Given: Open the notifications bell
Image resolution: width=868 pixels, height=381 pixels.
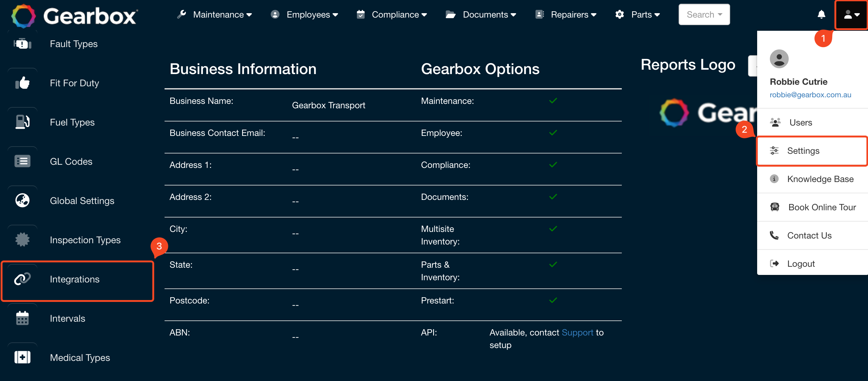Looking at the screenshot, I should pyautogui.click(x=821, y=14).
